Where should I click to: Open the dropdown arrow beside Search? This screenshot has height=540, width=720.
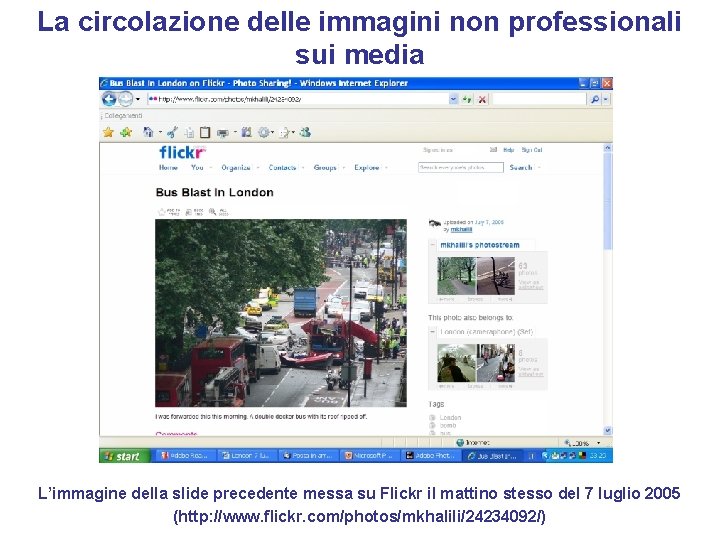pos(539,168)
